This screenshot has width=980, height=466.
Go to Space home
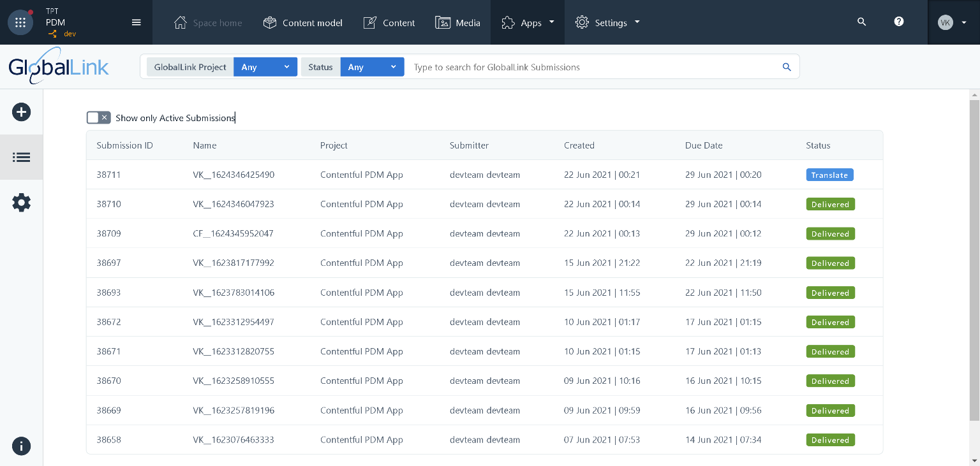click(x=208, y=23)
